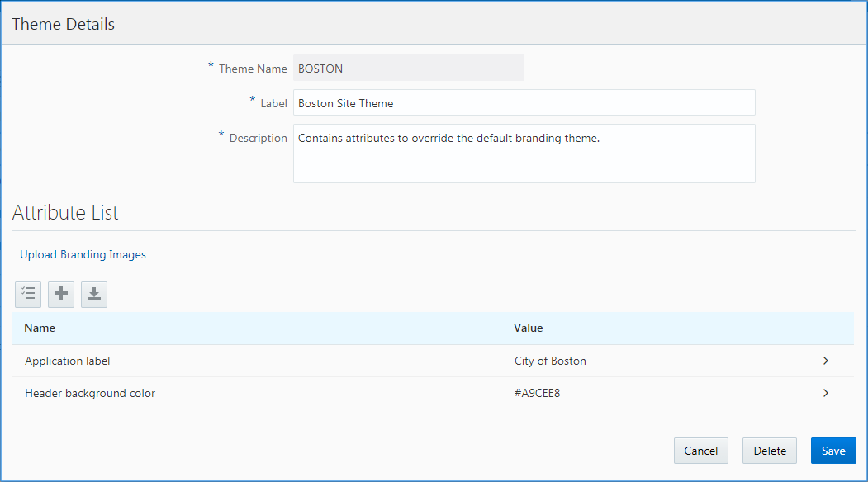Open the Upload Branding Images link
This screenshot has height=482, width=868.
click(83, 254)
